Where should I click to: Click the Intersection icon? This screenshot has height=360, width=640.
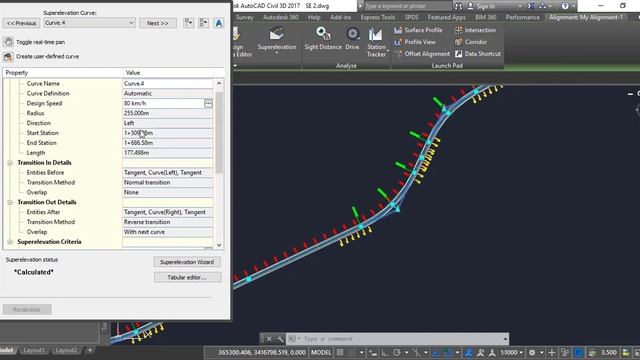pyautogui.click(x=458, y=30)
